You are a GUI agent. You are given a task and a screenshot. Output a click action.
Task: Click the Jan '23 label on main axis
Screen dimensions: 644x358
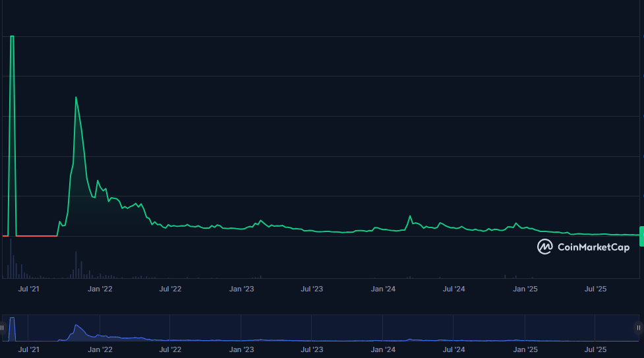(241, 289)
